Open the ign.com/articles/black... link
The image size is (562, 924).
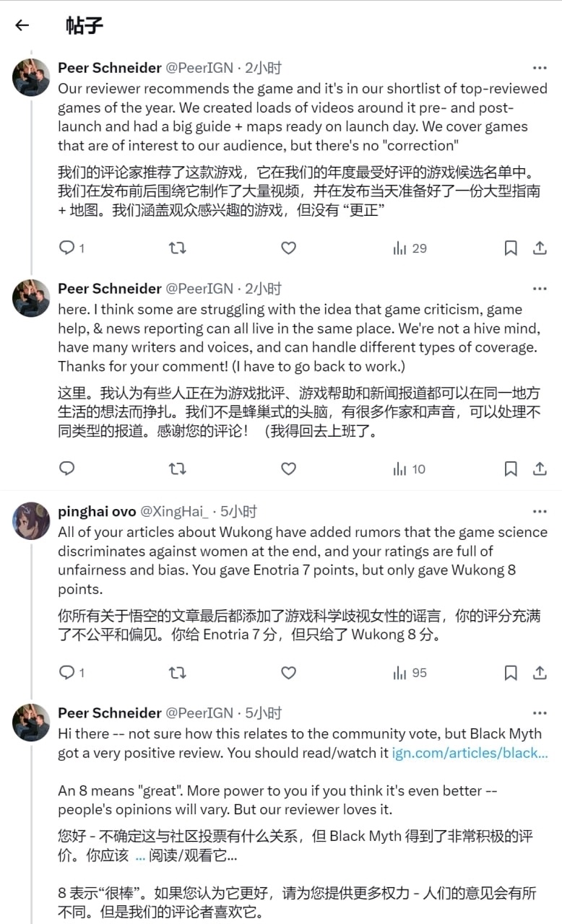[x=470, y=753]
